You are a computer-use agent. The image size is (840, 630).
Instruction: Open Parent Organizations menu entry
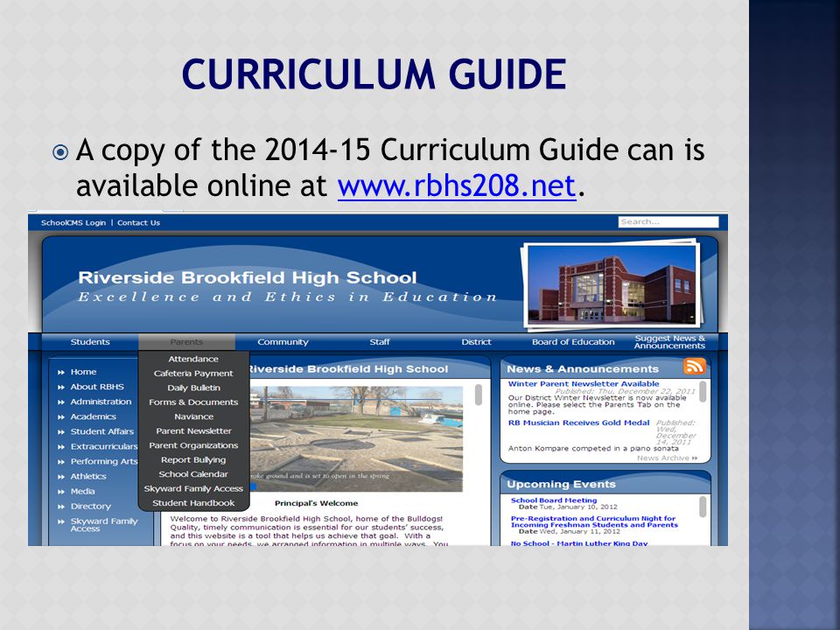[193, 445]
